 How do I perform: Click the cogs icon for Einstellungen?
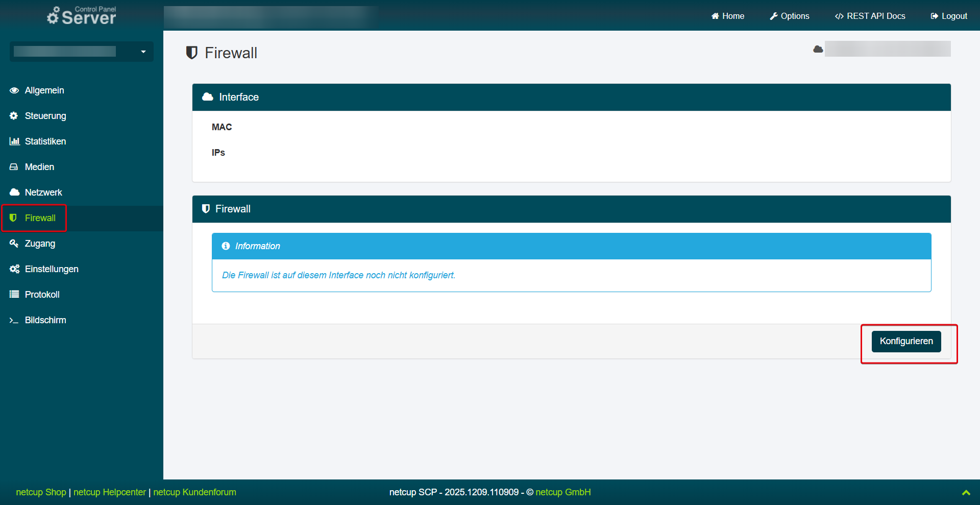(x=14, y=269)
